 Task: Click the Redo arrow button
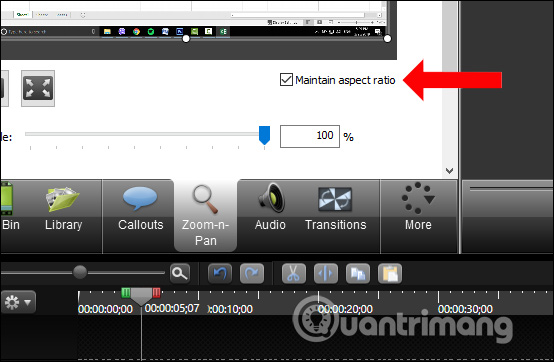pyautogui.click(x=252, y=273)
